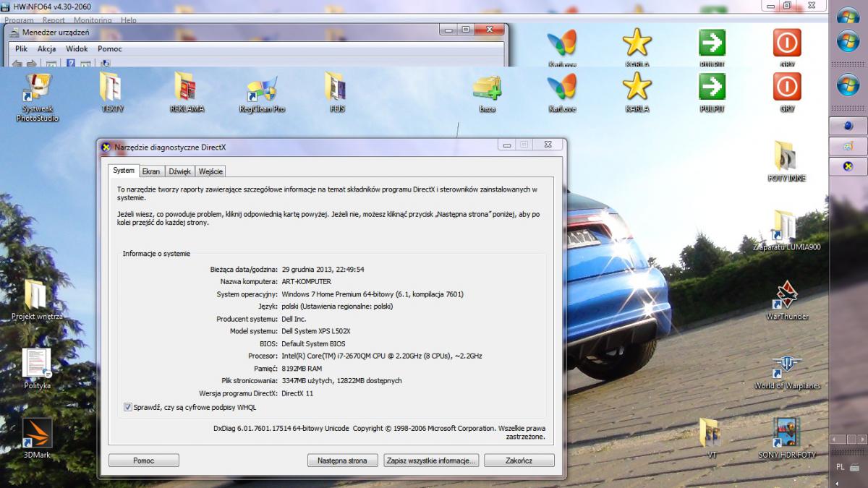Click the 8192MB RAM memory value
Image resolution: width=868 pixels, height=488 pixels.
click(x=302, y=369)
